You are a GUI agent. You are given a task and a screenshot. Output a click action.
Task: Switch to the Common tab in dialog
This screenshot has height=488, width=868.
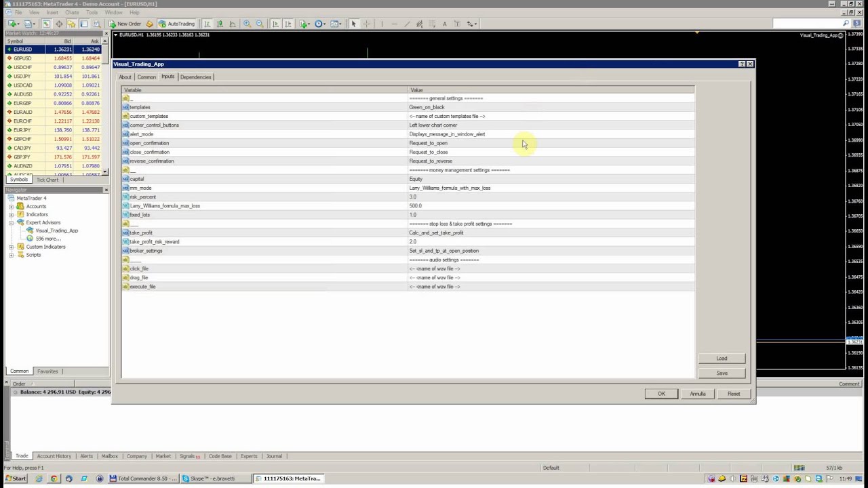coord(146,77)
